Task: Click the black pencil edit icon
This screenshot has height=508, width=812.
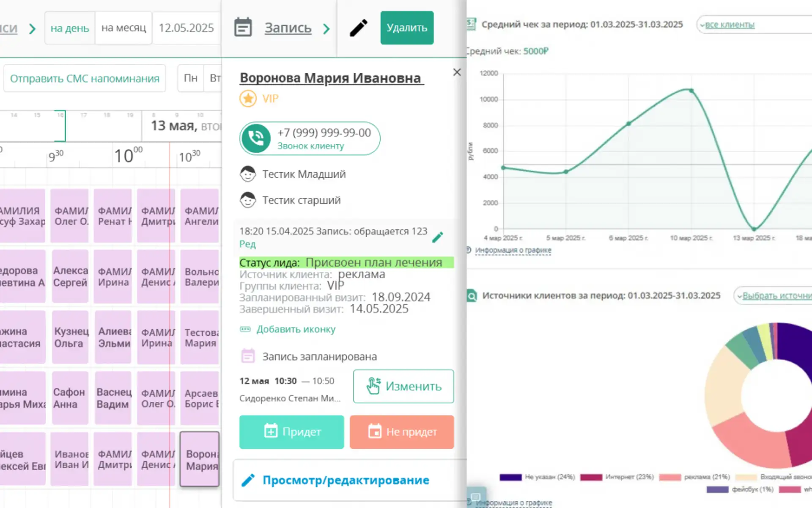Action: pyautogui.click(x=358, y=28)
